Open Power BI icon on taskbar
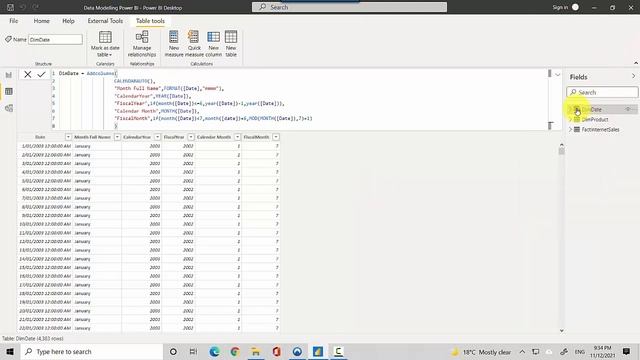The width and height of the screenshot is (640, 360). [318, 351]
